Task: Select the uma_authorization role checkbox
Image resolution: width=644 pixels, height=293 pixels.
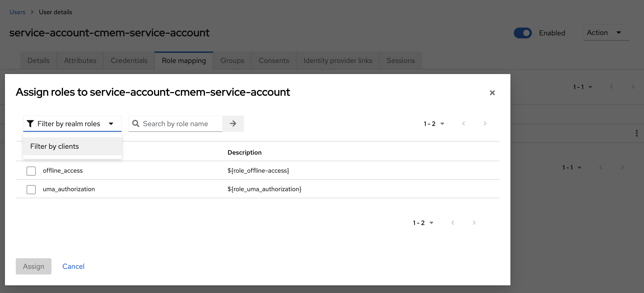Action: pos(31,189)
